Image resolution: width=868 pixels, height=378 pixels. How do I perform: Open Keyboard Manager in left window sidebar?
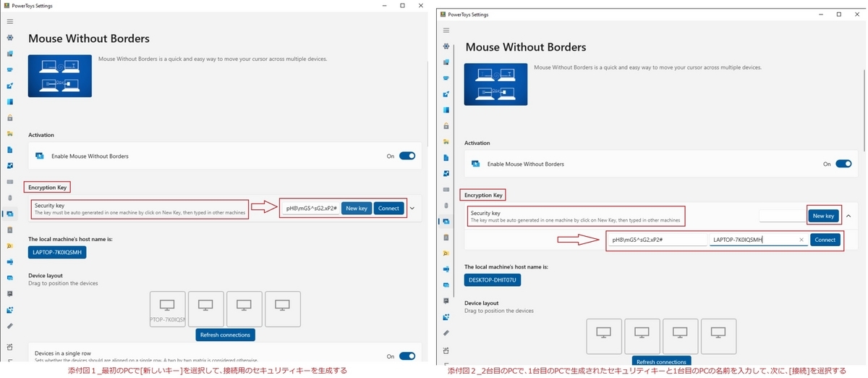point(9,181)
